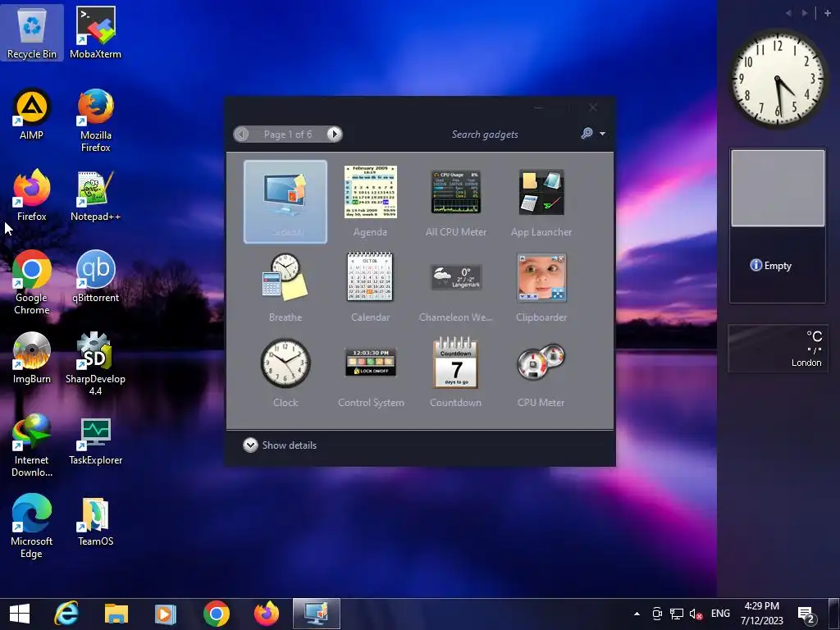840x630 pixels.
Task: Show hidden system tray icons
Action: pos(637,614)
